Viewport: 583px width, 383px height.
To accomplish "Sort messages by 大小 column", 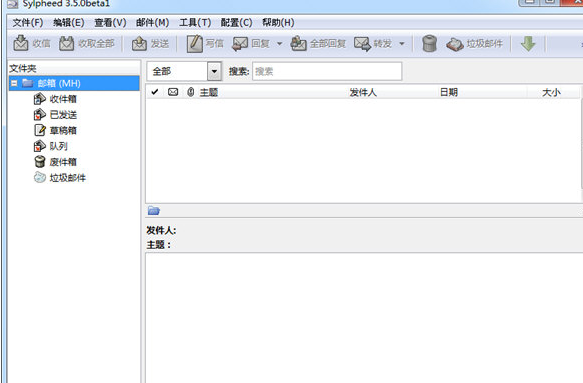I will [551, 92].
